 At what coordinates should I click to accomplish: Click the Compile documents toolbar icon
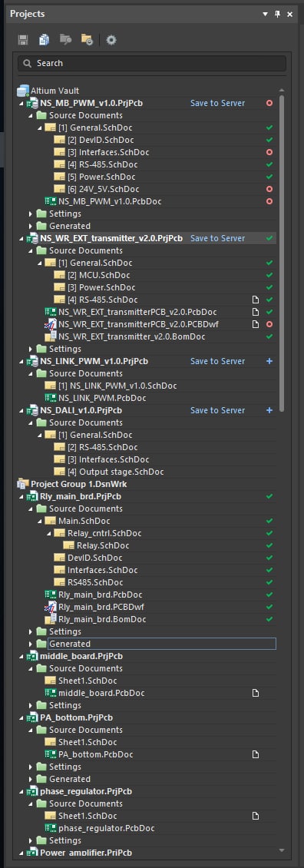(44, 39)
